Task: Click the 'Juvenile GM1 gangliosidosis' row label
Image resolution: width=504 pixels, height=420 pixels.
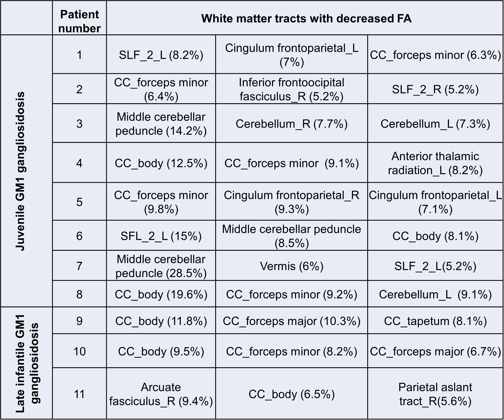Action: pyautogui.click(x=20, y=171)
